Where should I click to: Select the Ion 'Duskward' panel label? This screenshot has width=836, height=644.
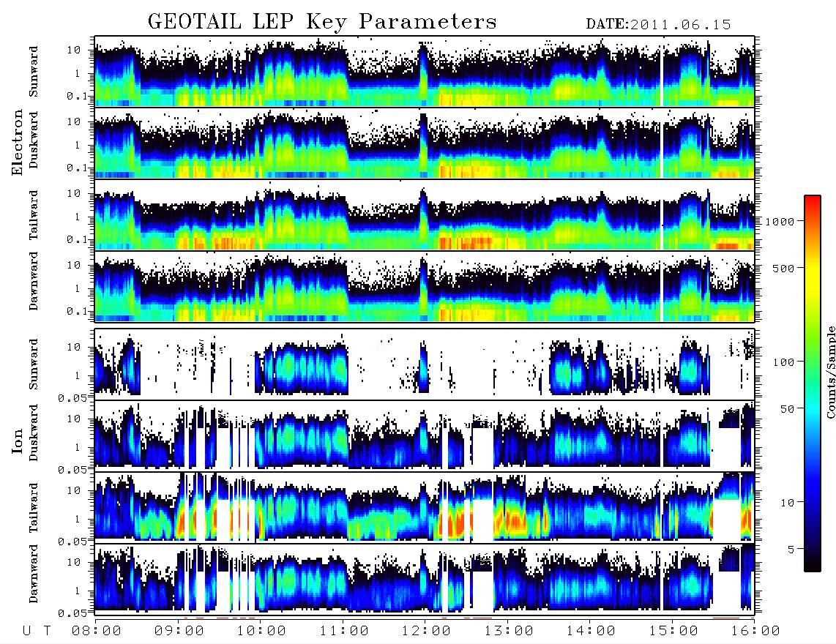point(34,433)
